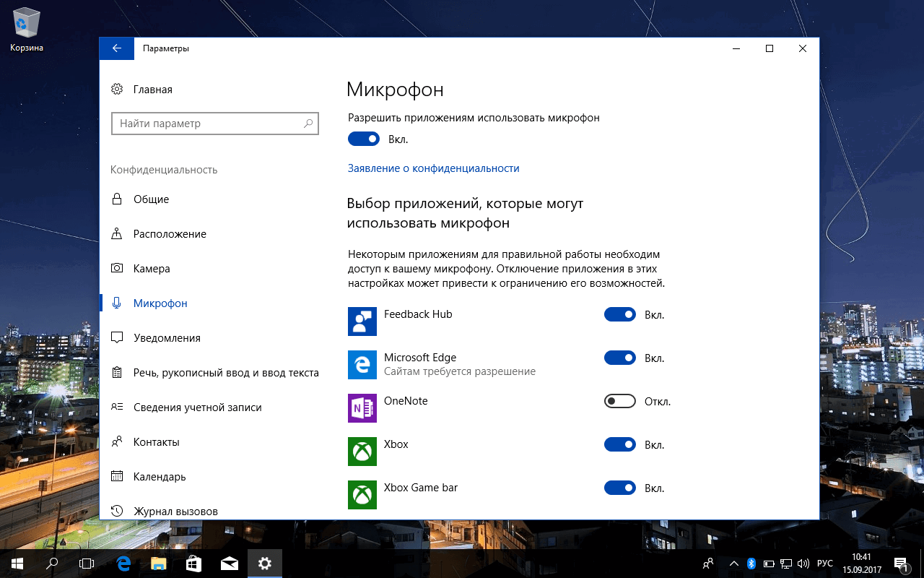
Task: Click the volume speaker tray icon
Action: click(x=803, y=563)
